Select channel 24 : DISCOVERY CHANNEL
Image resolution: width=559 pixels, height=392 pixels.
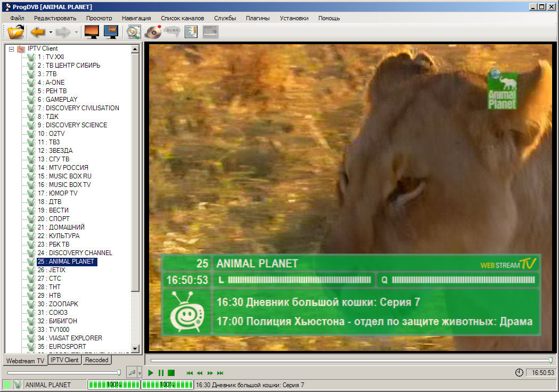pos(75,253)
